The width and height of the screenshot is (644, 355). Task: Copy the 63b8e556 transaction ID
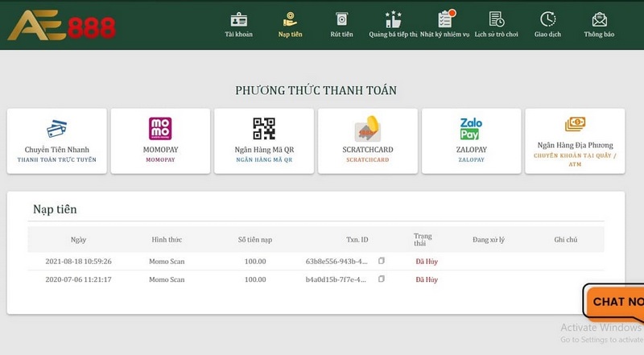pyautogui.click(x=382, y=261)
